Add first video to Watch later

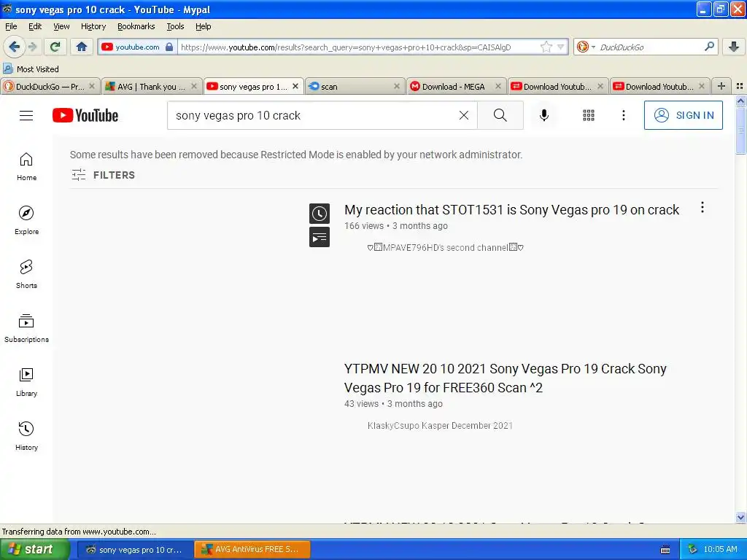(320, 214)
